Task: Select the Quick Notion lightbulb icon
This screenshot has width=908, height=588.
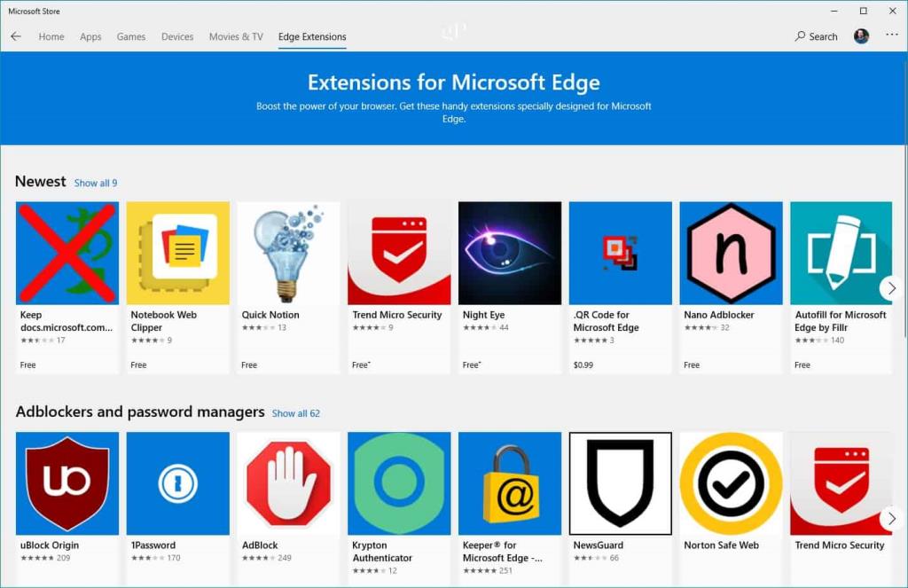Action: [x=288, y=253]
